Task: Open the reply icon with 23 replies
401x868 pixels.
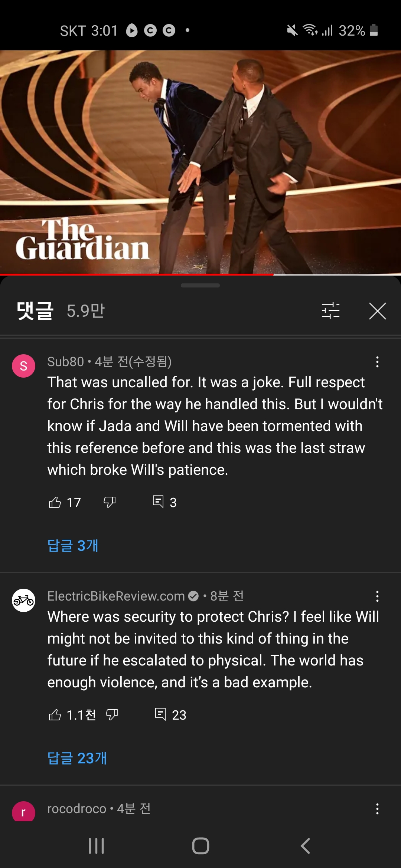Action: tap(160, 714)
